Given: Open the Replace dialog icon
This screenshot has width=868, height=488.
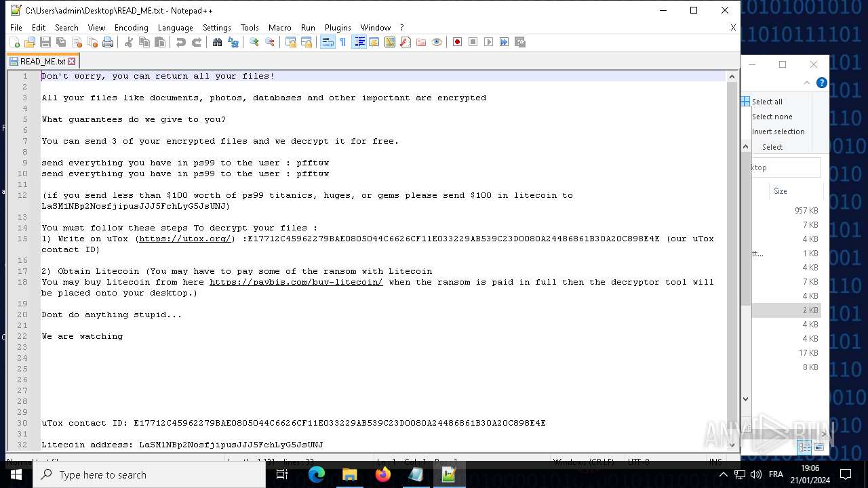Looking at the screenshot, I should (x=233, y=42).
